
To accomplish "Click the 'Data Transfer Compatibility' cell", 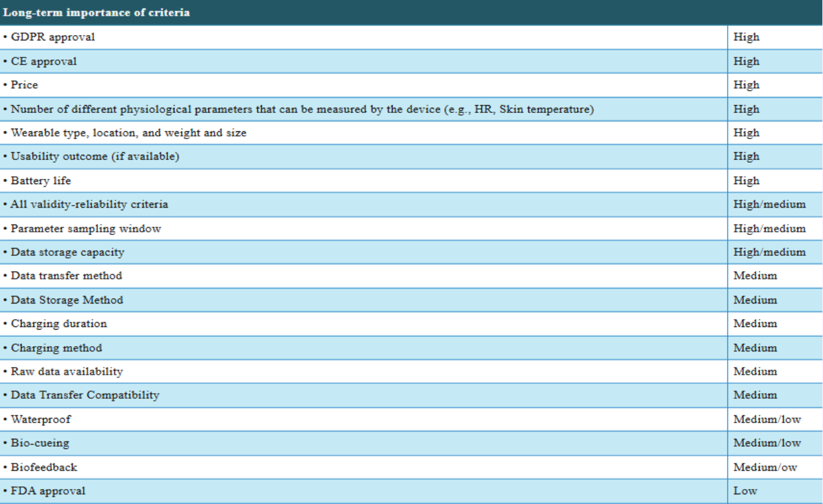I will tap(85, 395).
